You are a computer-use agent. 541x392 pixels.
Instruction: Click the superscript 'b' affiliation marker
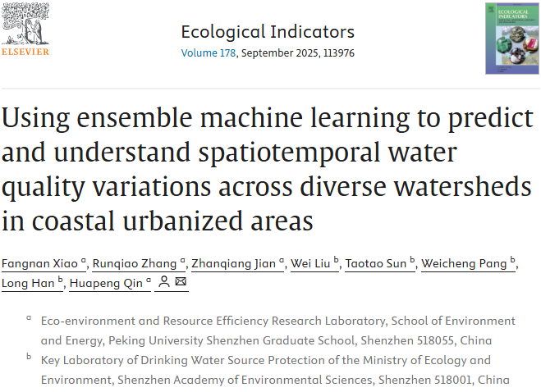[x=29, y=357]
